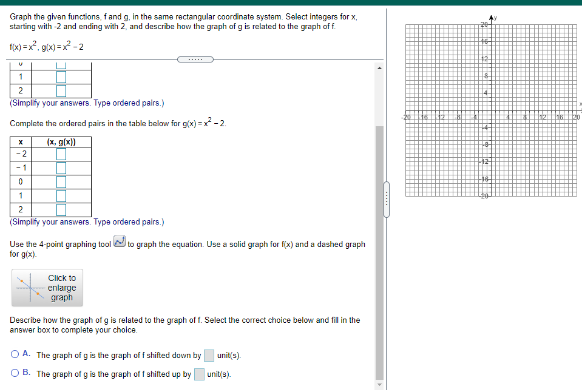Click g(x) answer box for x = -1

click(x=61, y=168)
